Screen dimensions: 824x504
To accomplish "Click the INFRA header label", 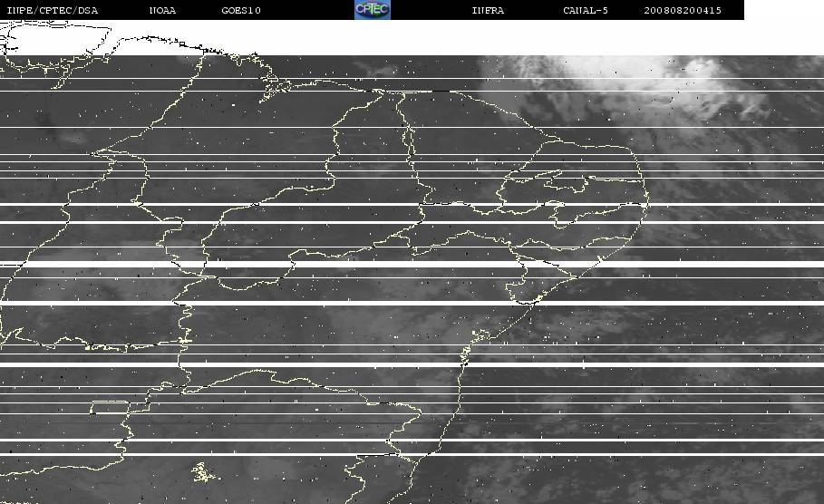I will point(488,10).
